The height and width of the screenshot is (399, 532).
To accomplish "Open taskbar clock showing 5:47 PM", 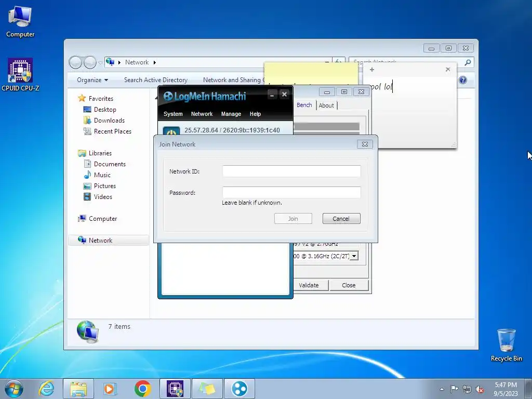I will coord(506,389).
